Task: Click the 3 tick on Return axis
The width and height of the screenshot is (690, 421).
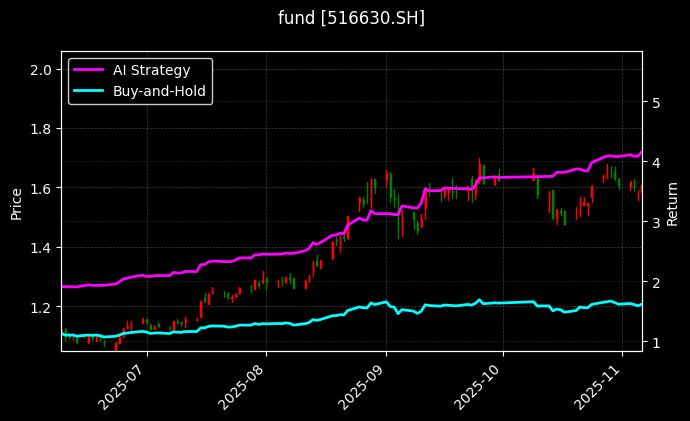Action: (x=656, y=222)
